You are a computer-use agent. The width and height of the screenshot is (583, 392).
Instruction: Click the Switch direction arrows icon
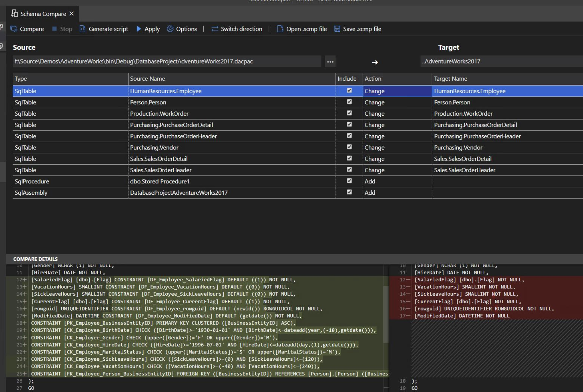[x=214, y=29]
